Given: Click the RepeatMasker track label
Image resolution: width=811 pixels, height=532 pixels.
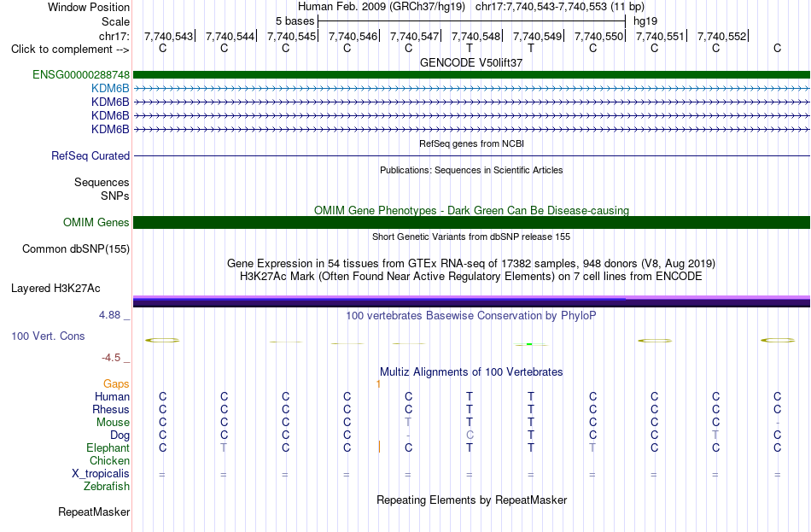Looking at the screenshot, I should pyautogui.click(x=94, y=512).
